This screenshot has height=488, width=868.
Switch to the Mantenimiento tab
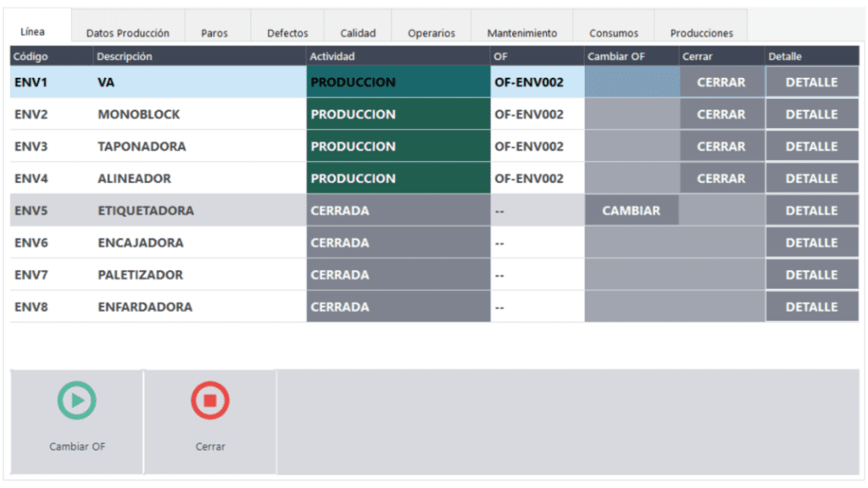tap(522, 26)
